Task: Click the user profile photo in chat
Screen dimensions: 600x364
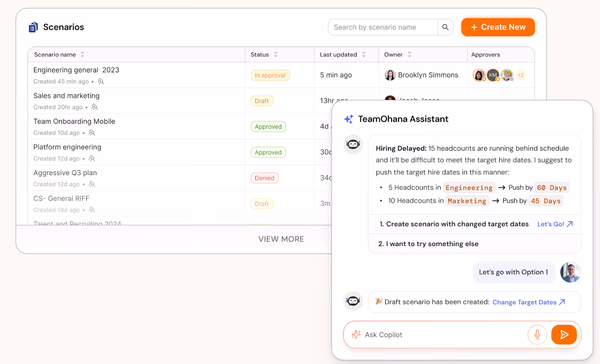Action: [x=570, y=272]
